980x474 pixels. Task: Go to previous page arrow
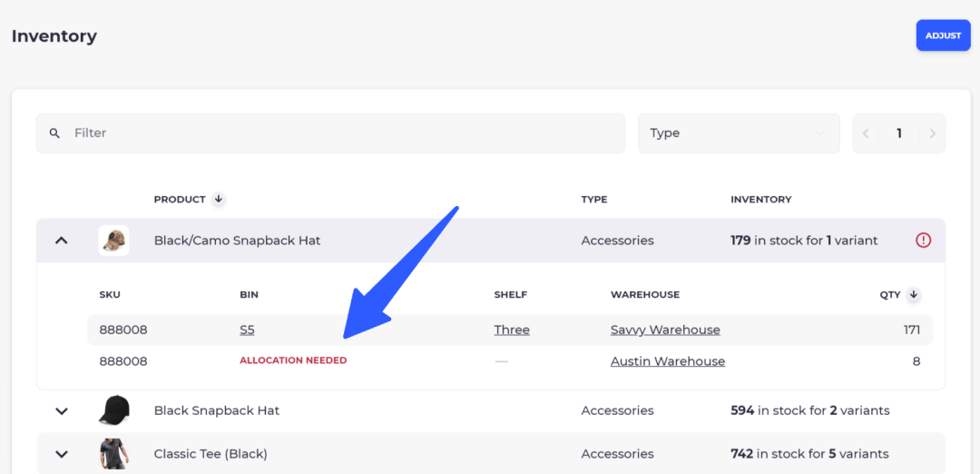[866, 133]
